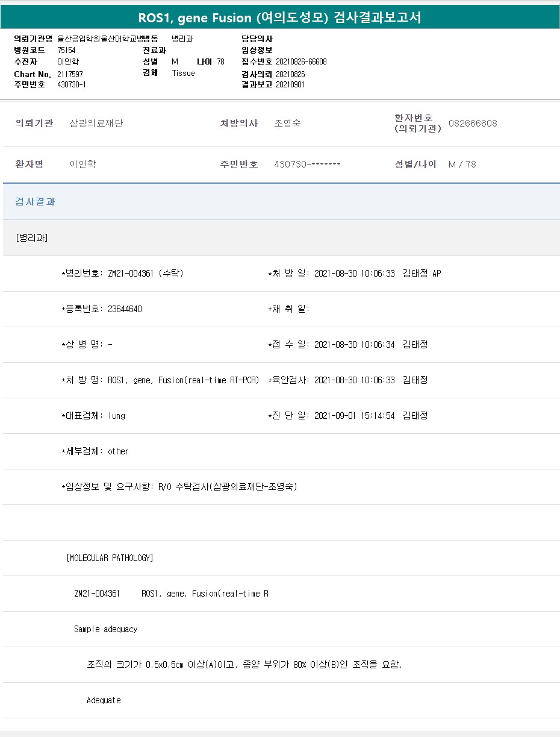Screen dimensions: 560x737
Task: Click the 진단일 2021-09-01 15:14:54 timestamp
Action: pos(354,416)
